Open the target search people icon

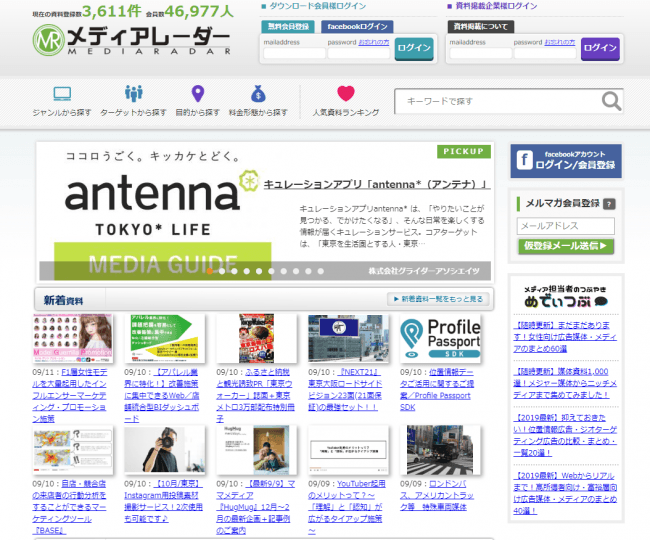click(133, 94)
